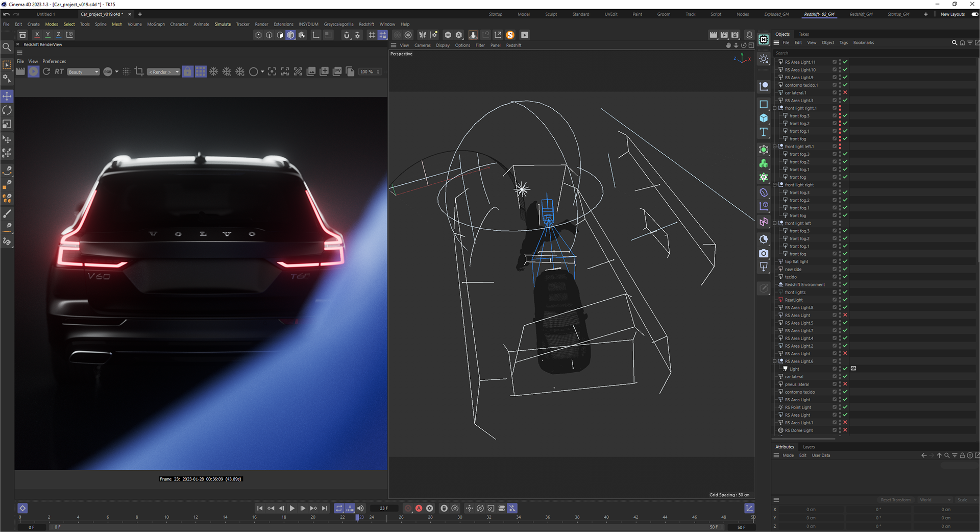Screen dimensions: 980x532
Task: Open the RGB channel dropdown arrow
Action: coord(117,71)
